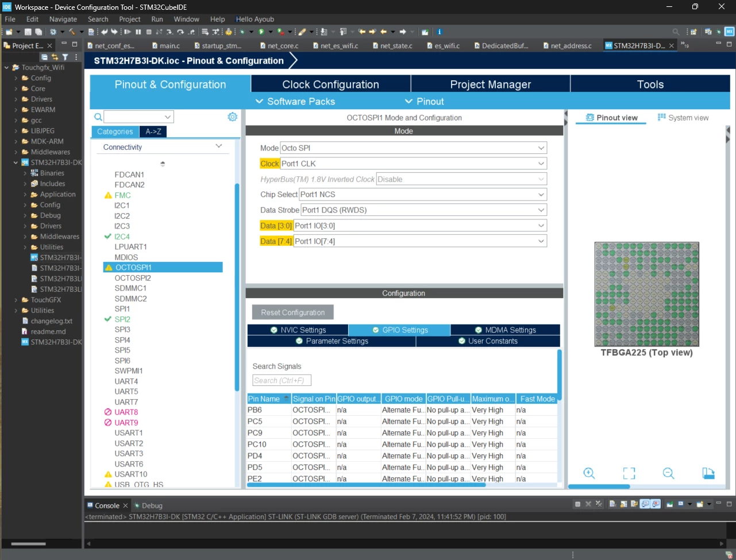Click the peripheral list vertical scrollbar
Viewport: 736px width, 560px height.
(x=237, y=287)
